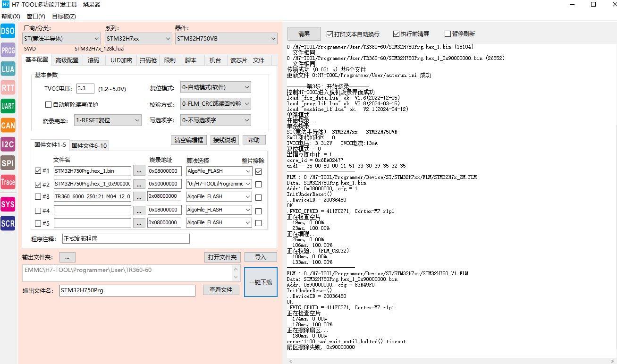Screen dimensions: 617x364
Task: Browse for the output folder
Action: coord(68,257)
